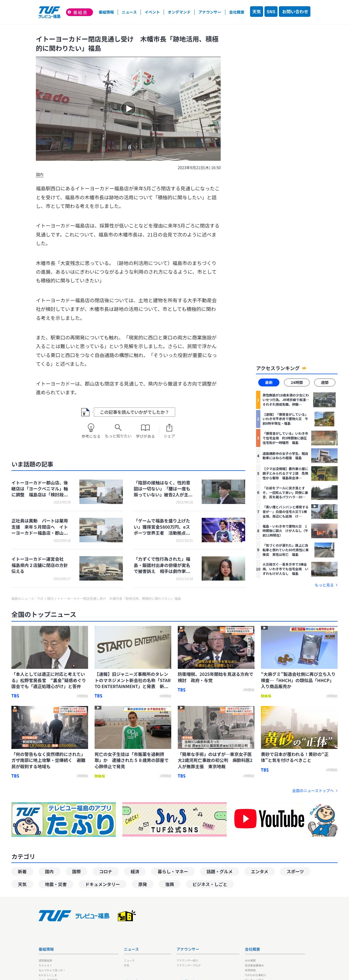
Task: Click 全国のニューストップへ chevron link
Action: click(315, 790)
